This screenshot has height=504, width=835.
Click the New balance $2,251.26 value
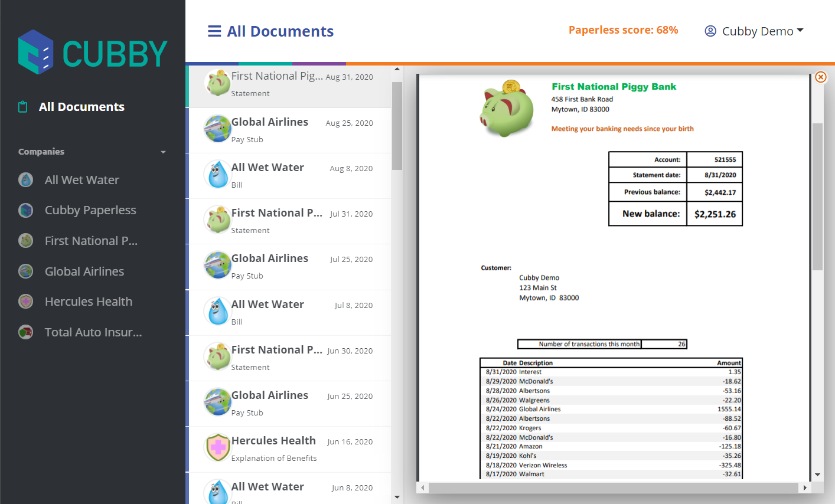pos(715,214)
